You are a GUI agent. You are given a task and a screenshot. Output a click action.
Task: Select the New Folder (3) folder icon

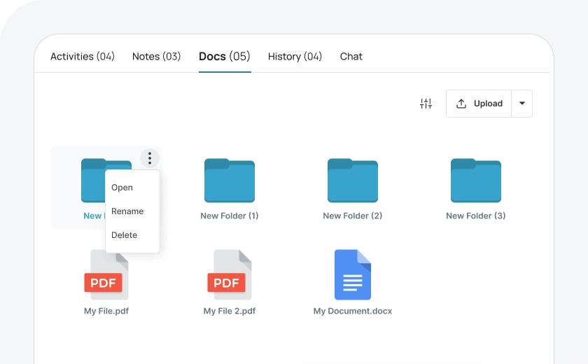[475, 181]
